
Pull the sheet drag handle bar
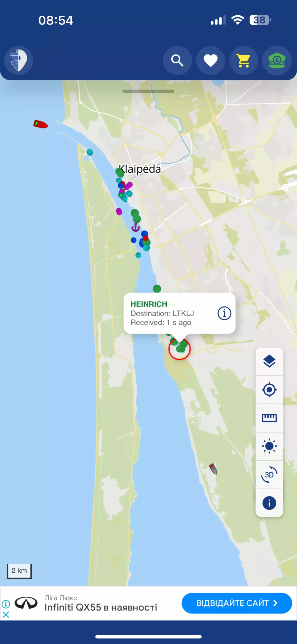(148, 91)
